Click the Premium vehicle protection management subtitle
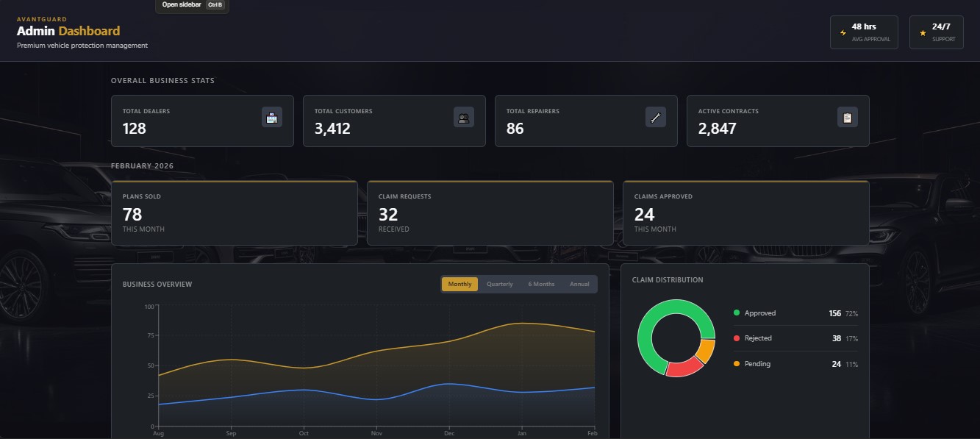Image resolution: width=980 pixels, height=439 pixels. click(82, 46)
